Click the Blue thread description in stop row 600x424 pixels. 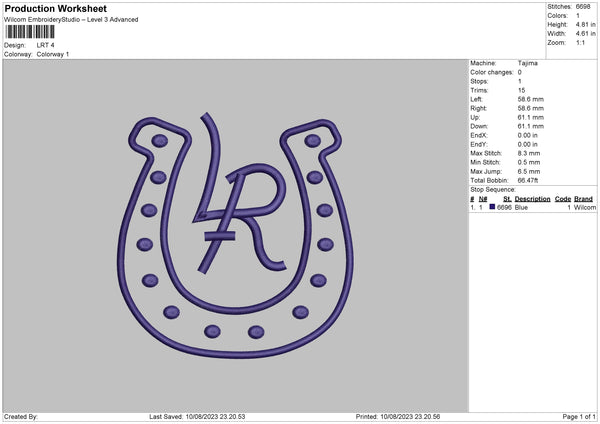click(521, 207)
